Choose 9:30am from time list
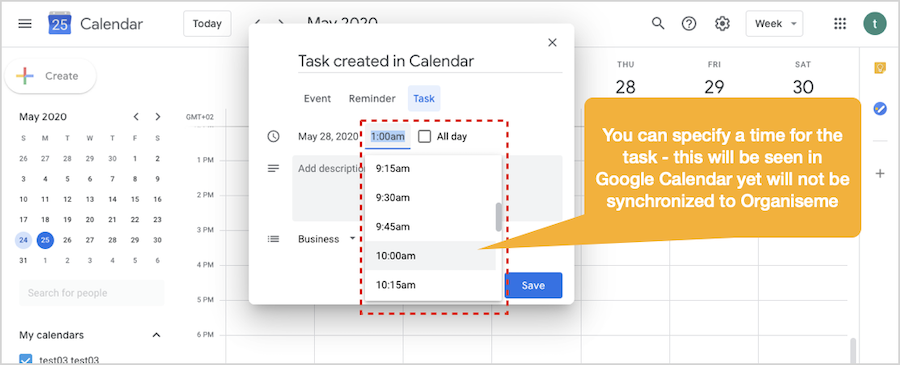The height and width of the screenshot is (365, 900). click(430, 197)
